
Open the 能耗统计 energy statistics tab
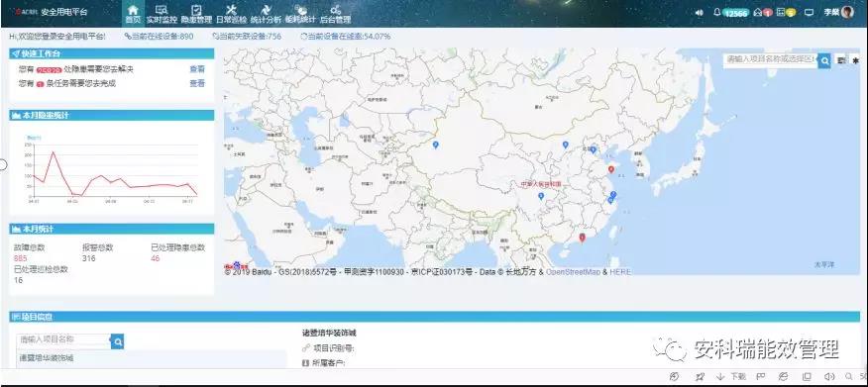pos(300,15)
